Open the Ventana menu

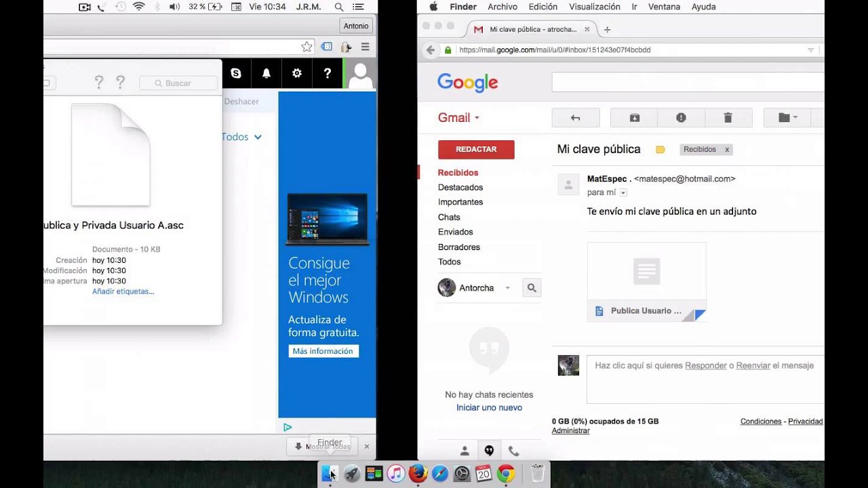(665, 7)
